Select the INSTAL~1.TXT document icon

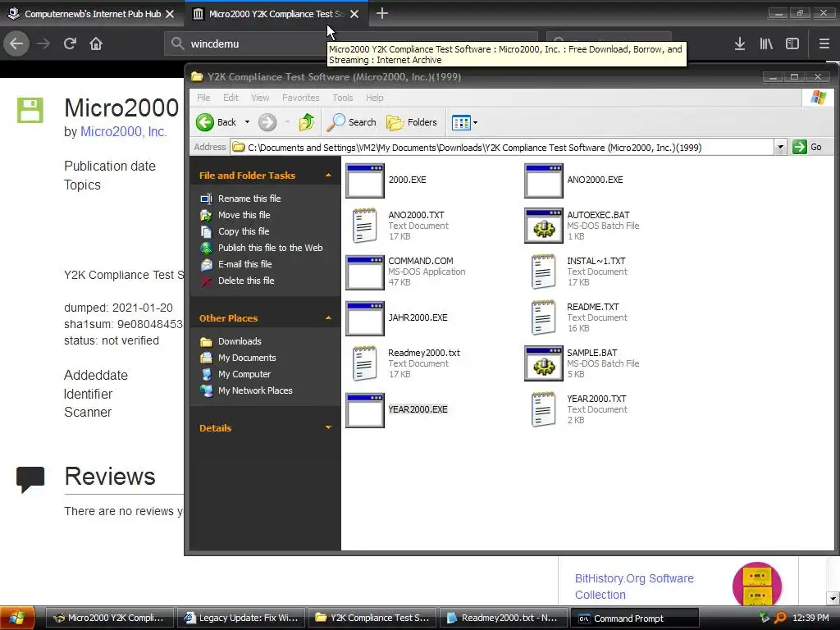[544, 272]
